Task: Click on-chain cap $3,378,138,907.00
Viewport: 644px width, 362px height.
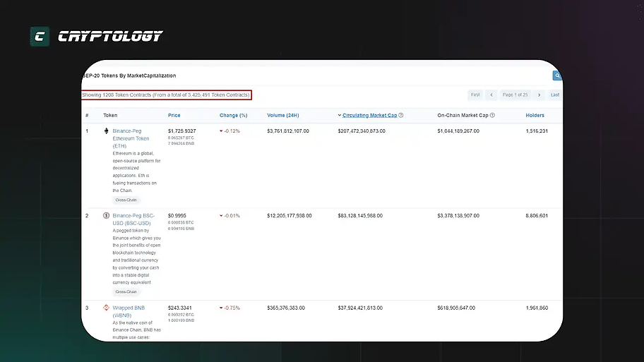Action: point(458,215)
